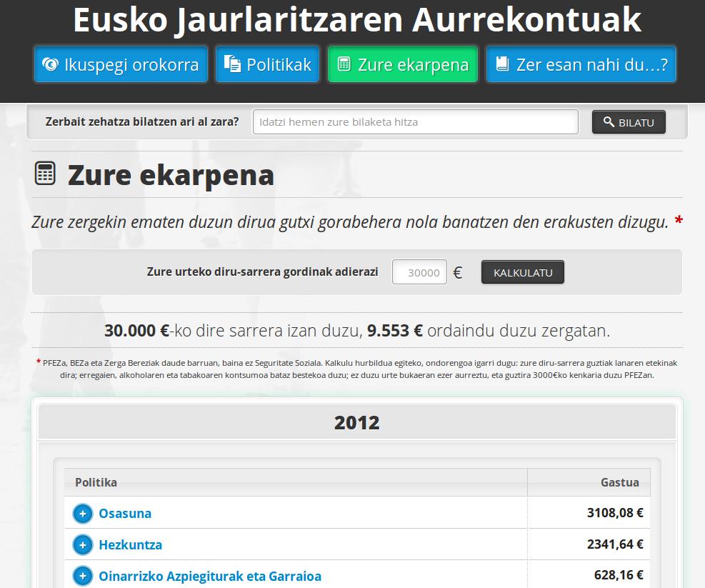705x588 pixels.
Task: Expand the Osasuna row with the plus icon
Action: point(83,513)
